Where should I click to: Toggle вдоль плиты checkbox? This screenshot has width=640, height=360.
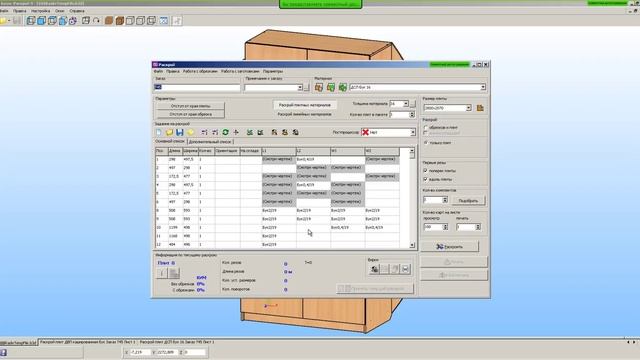[x=426, y=179]
